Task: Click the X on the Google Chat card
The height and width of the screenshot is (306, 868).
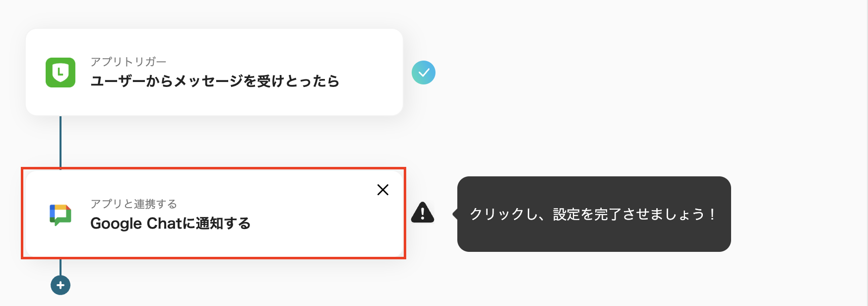Action: tap(383, 190)
